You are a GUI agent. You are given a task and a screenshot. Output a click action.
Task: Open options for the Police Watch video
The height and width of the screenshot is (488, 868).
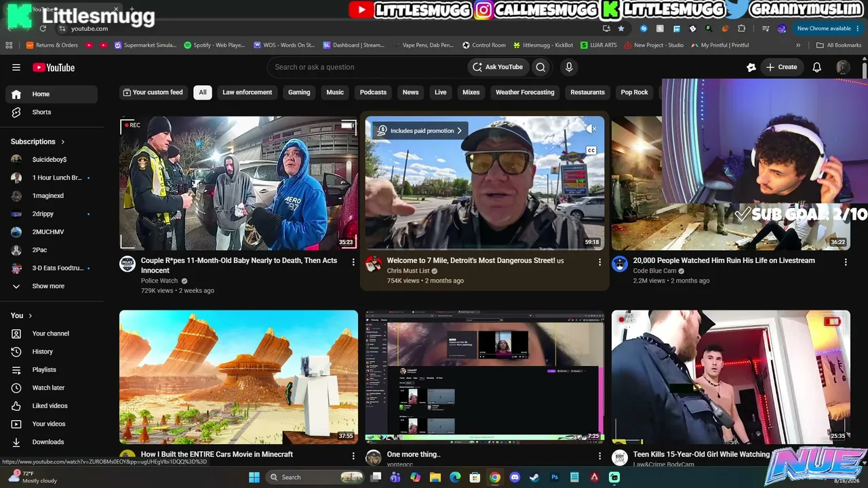click(353, 262)
